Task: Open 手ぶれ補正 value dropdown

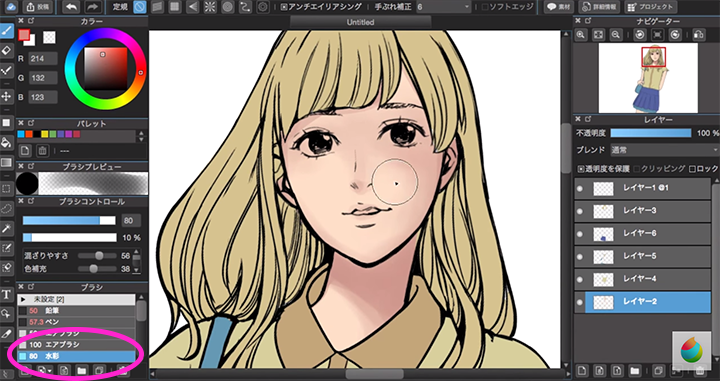Action: [444, 7]
